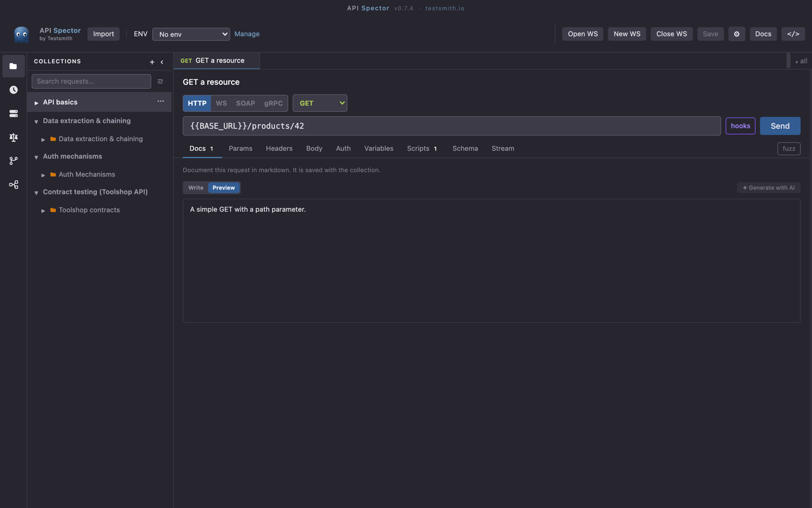Open the flow diagram icon in sidebar

pyautogui.click(x=13, y=184)
